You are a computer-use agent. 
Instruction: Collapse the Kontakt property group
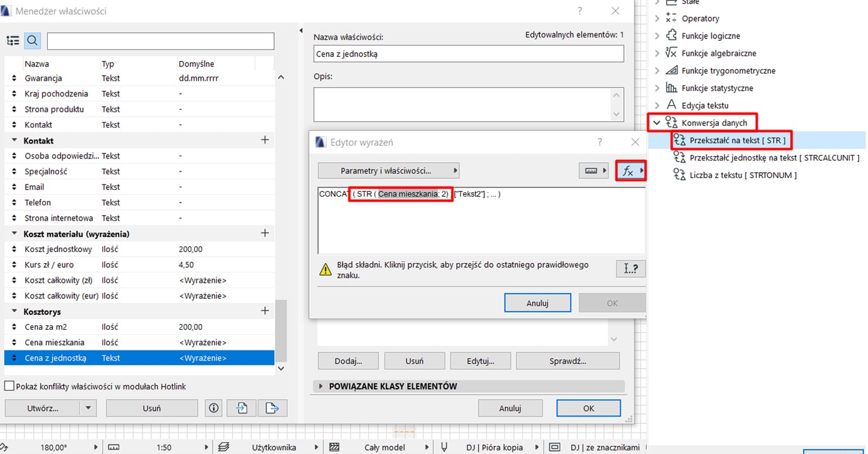click(x=15, y=141)
